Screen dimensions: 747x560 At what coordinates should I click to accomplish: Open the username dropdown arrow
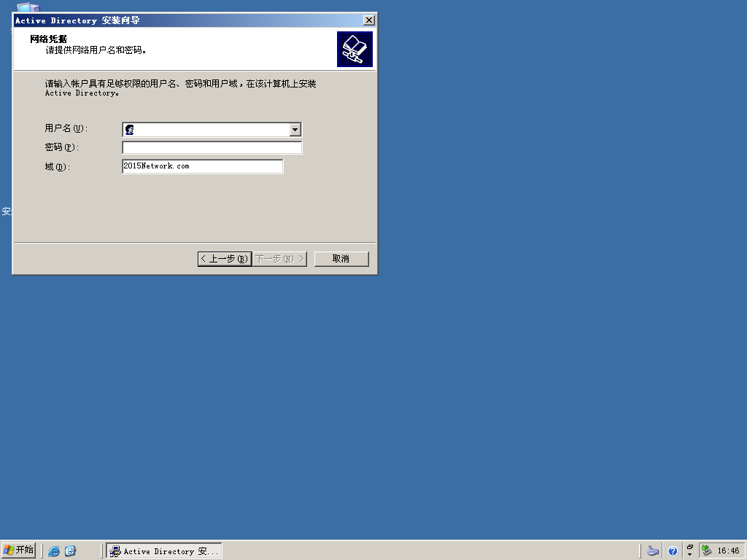coord(295,130)
